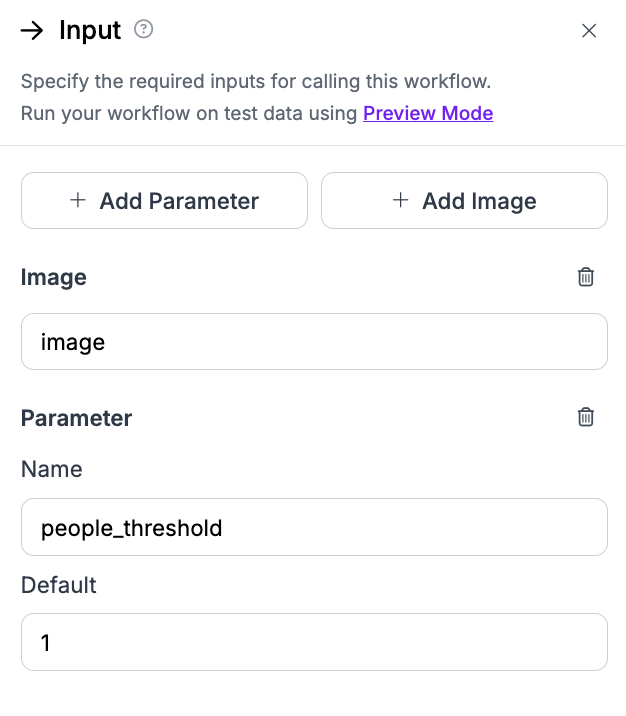Click the Name field label
The image size is (626, 716).
[52, 469]
